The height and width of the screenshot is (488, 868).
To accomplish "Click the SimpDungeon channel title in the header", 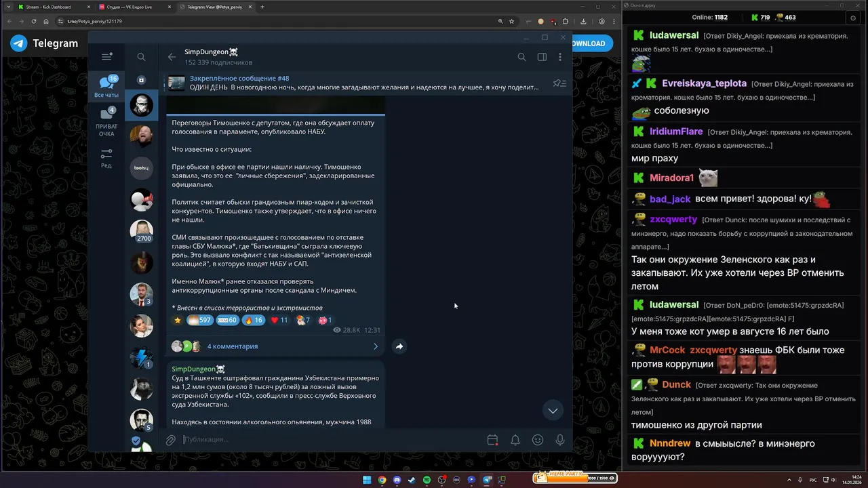I will [211, 52].
